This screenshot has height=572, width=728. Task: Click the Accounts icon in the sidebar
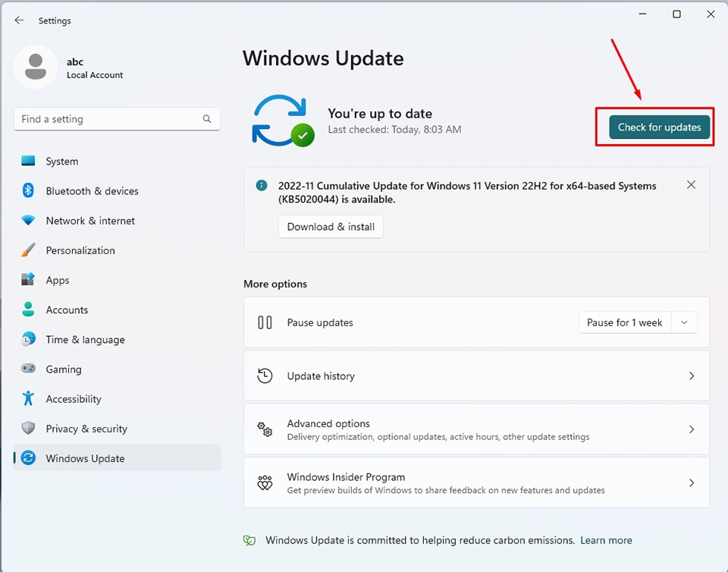click(29, 310)
